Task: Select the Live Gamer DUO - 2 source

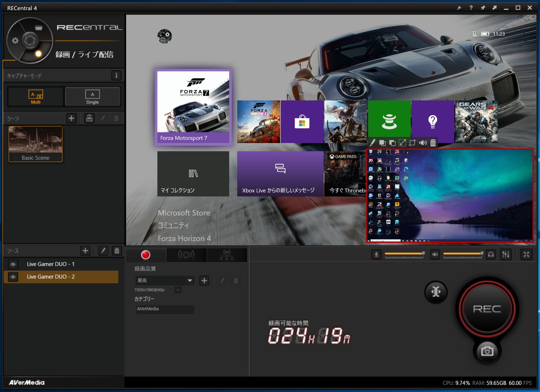Action: [61, 277]
